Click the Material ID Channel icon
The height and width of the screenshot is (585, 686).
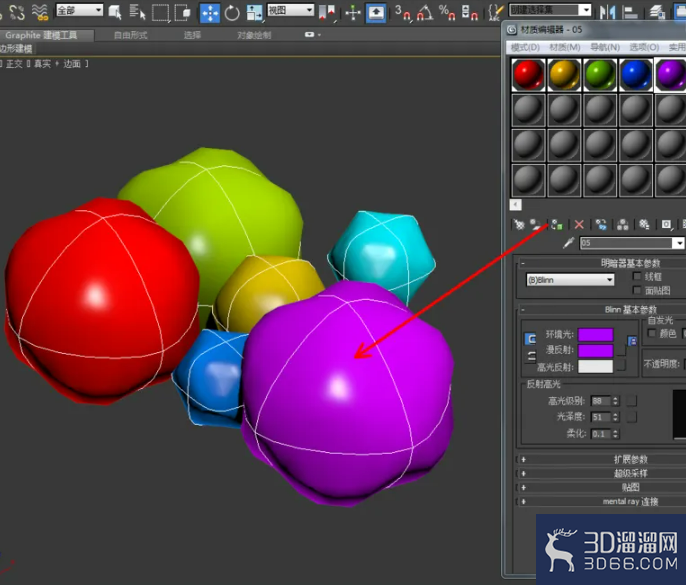pyautogui.click(x=666, y=225)
